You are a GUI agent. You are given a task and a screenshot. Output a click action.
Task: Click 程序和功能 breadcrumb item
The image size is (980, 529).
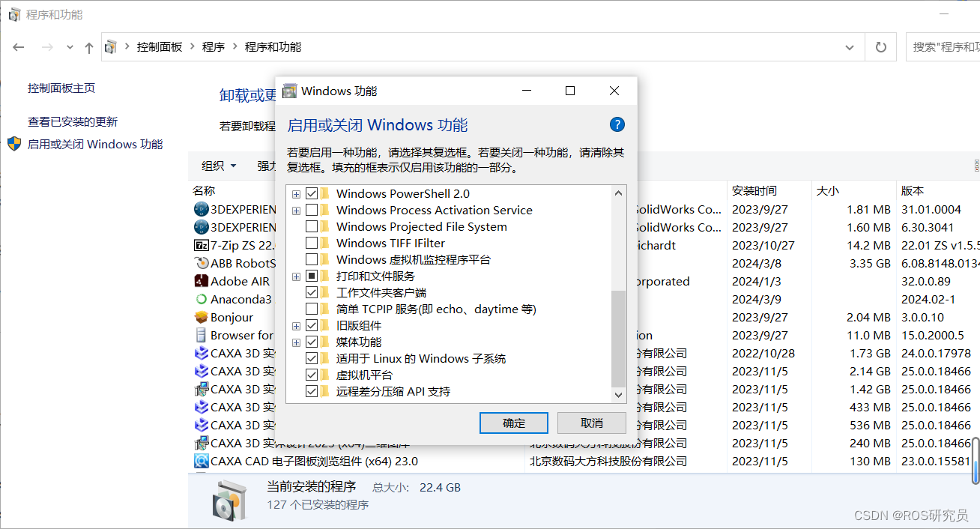(273, 47)
